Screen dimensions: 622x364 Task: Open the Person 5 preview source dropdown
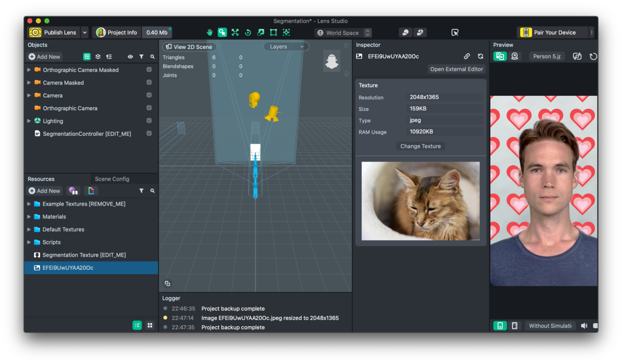[x=547, y=56]
